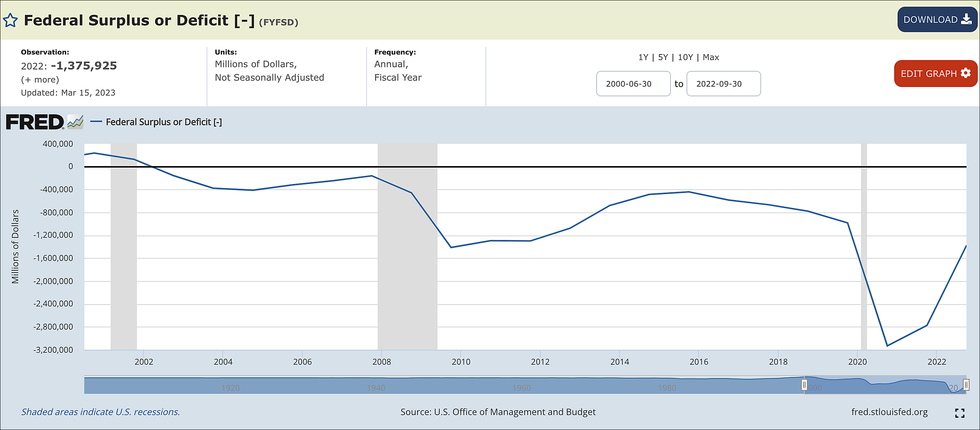Show more observations via (+ more)
The image size is (980, 430).
[40, 80]
